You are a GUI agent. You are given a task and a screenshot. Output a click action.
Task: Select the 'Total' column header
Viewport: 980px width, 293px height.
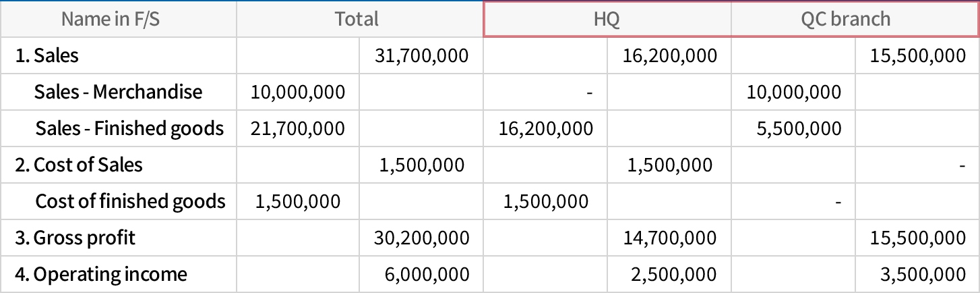tap(357, 19)
